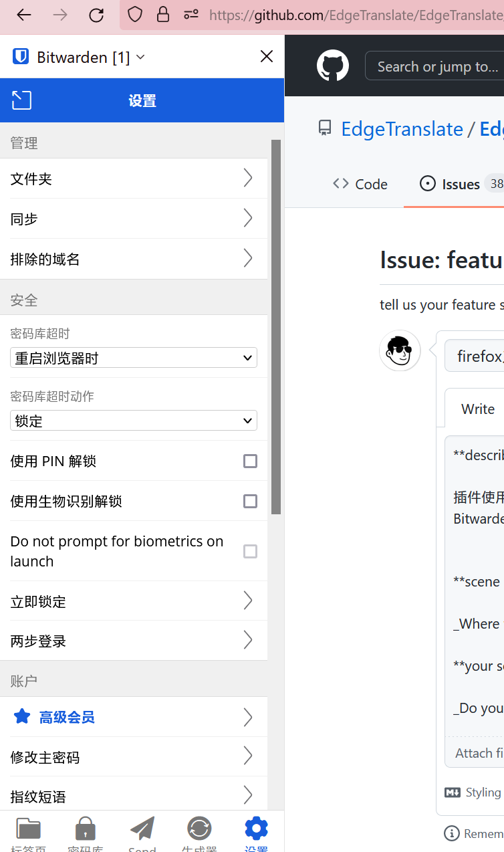Expand the Bitwarden account switcher
Image resolution: width=504 pixels, height=852 pixels.
(140, 56)
